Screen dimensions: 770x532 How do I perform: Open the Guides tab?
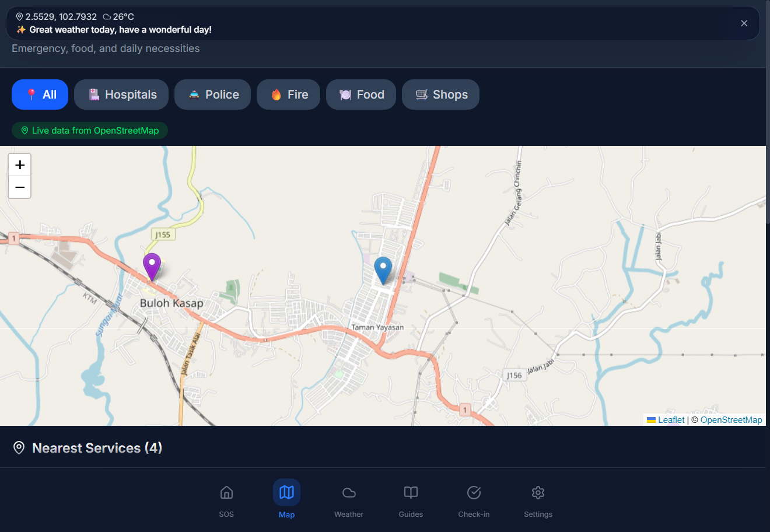click(x=411, y=501)
